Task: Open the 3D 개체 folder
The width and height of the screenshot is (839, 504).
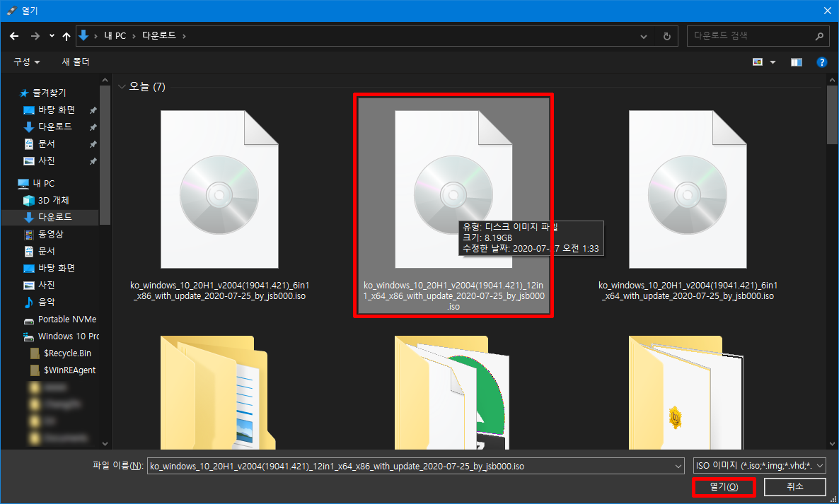Action: tap(53, 201)
